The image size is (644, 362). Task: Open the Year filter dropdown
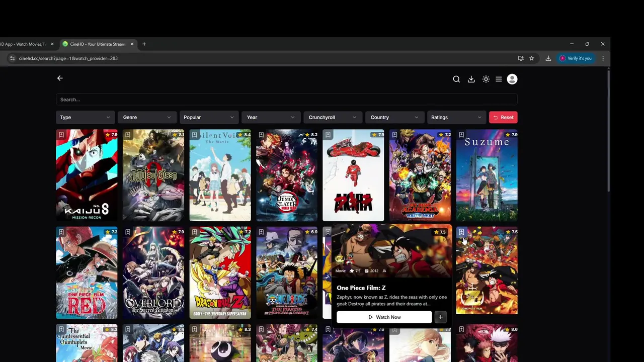(x=270, y=117)
